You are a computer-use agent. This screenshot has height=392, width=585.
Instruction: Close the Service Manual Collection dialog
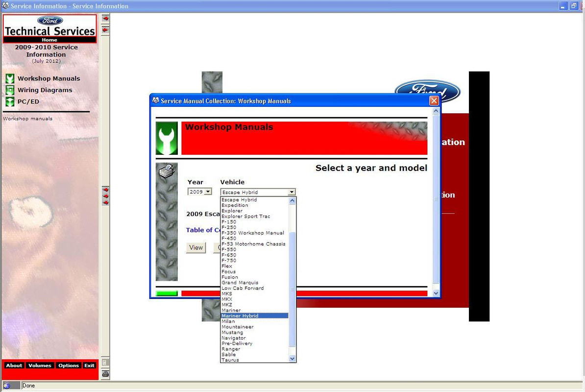[x=434, y=101]
